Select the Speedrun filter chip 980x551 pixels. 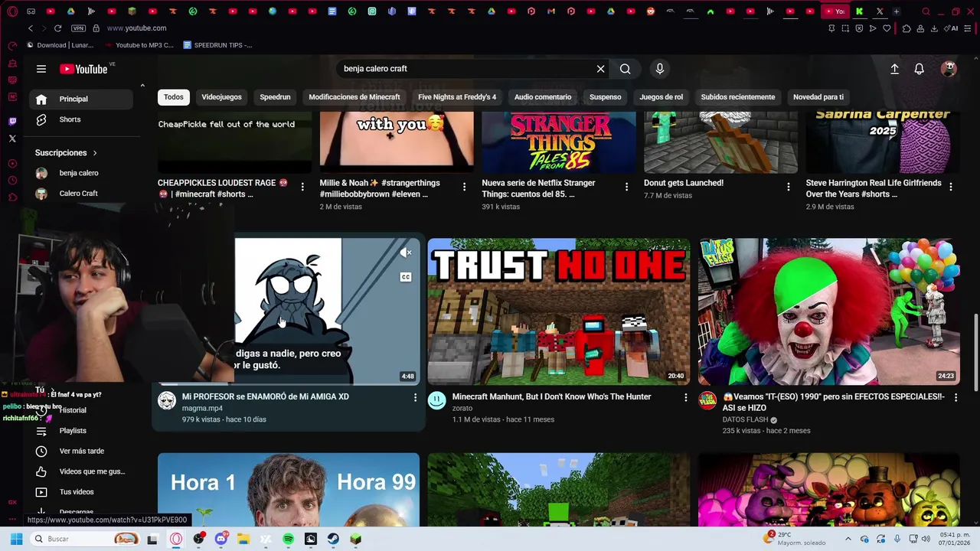pyautogui.click(x=275, y=97)
